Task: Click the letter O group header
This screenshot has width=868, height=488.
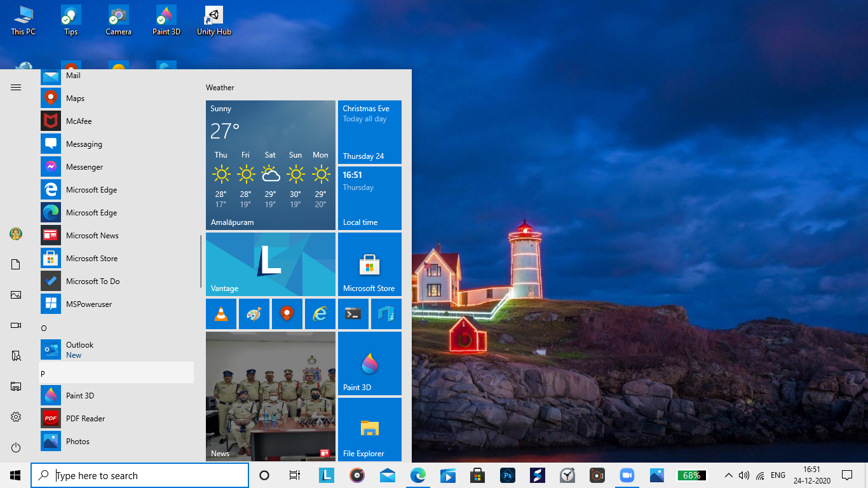Action: click(117, 328)
